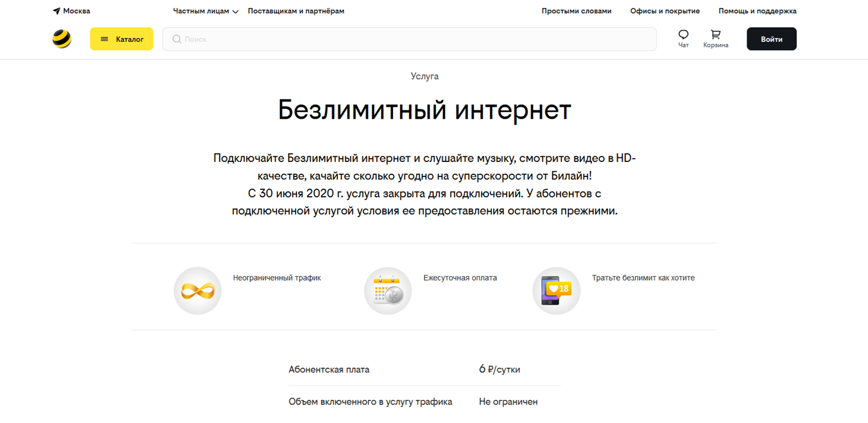This screenshot has height=423, width=868.
Task: Select the 6 ₽/сутки price value
Action: coord(499,369)
